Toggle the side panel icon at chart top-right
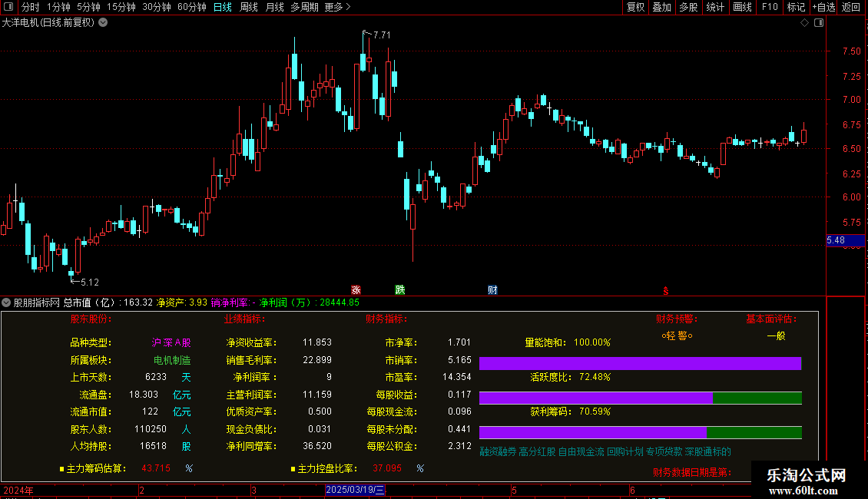The height and width of the screenshot is (499, 868). (x=819, y=23)
